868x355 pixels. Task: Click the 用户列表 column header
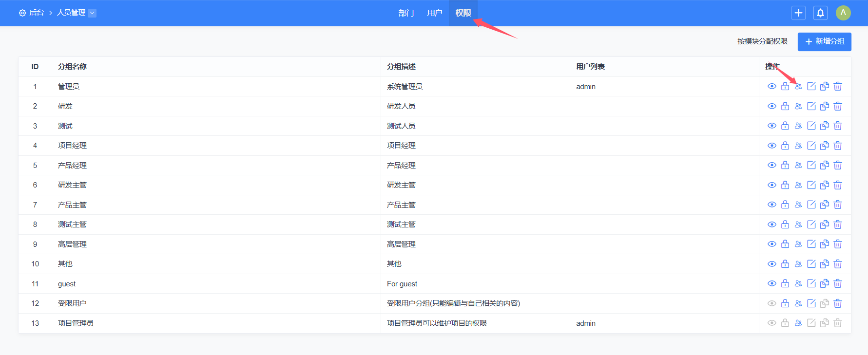coord(590,67)
